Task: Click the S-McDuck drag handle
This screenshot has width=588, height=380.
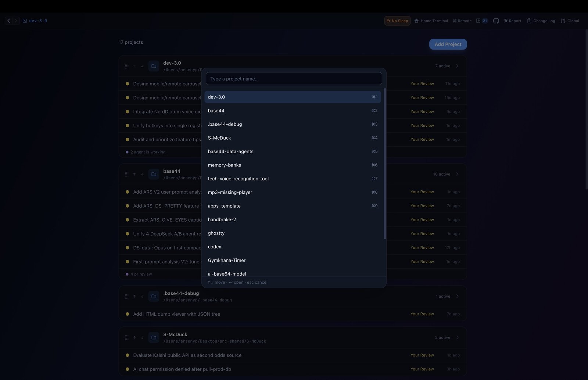Action: tap(126, 337)
